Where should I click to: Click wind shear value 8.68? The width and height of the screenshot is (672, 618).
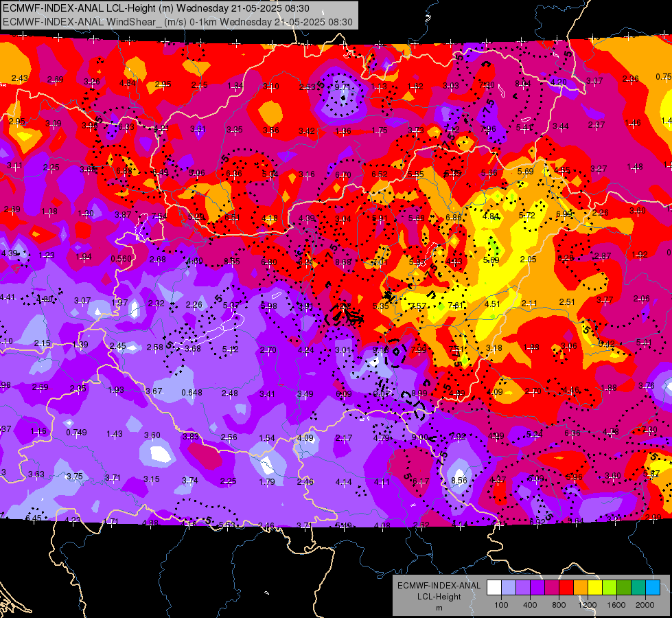[343, 262]
